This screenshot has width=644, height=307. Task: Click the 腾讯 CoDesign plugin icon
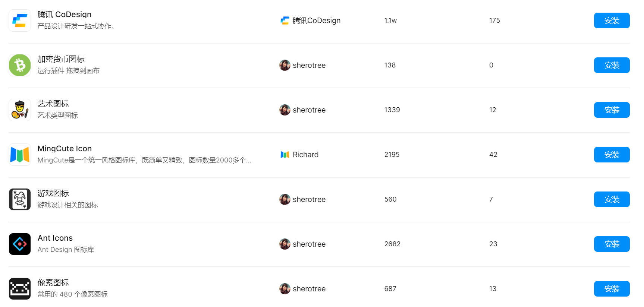[x=20, y=20]
